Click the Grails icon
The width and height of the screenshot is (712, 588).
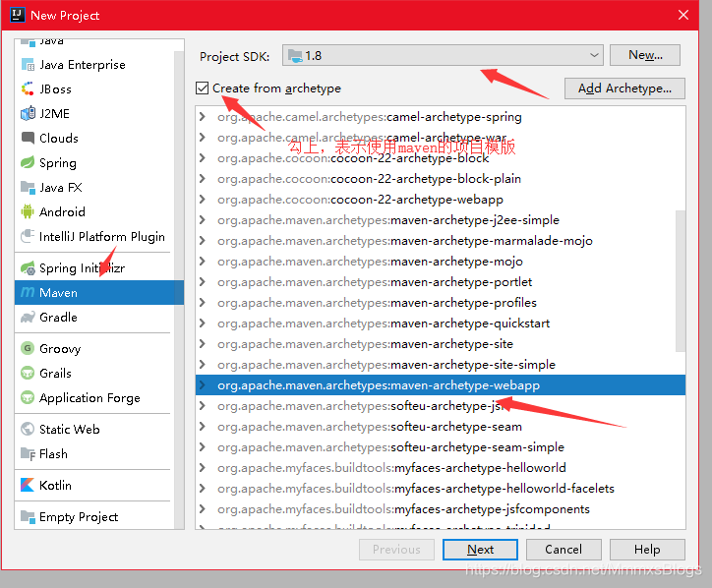(28, 373)
